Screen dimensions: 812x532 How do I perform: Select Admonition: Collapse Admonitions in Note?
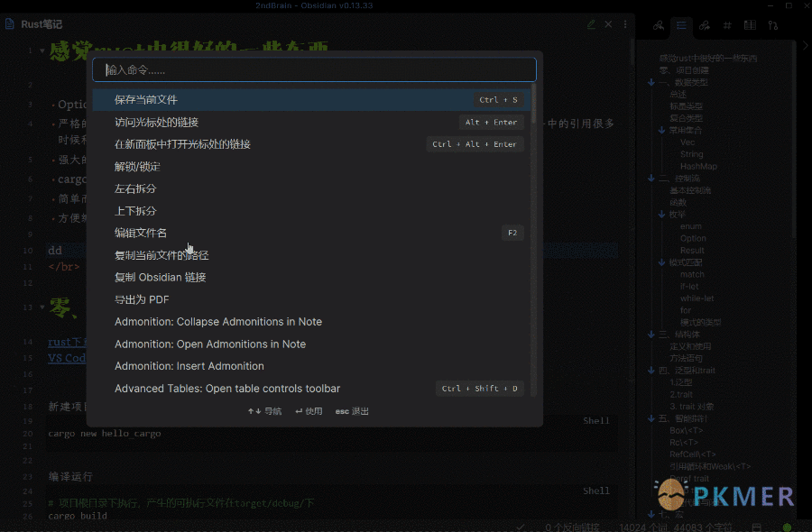coord(312,322)
